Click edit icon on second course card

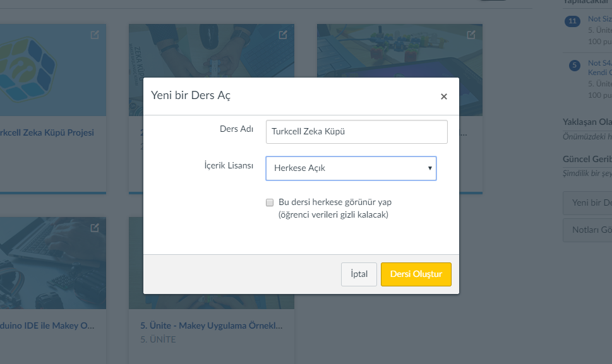pos(283,35)
